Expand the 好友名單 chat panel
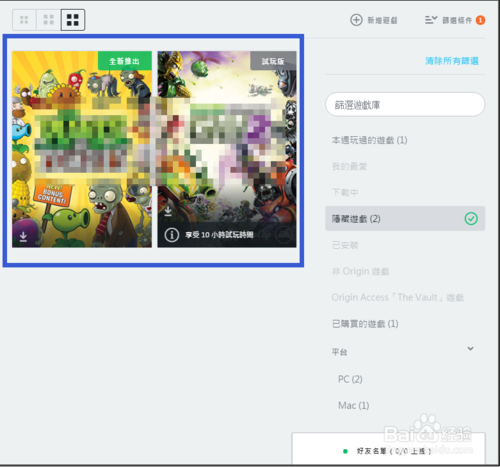The width and height of the screenshot is (500, 467). click(388, 451)
